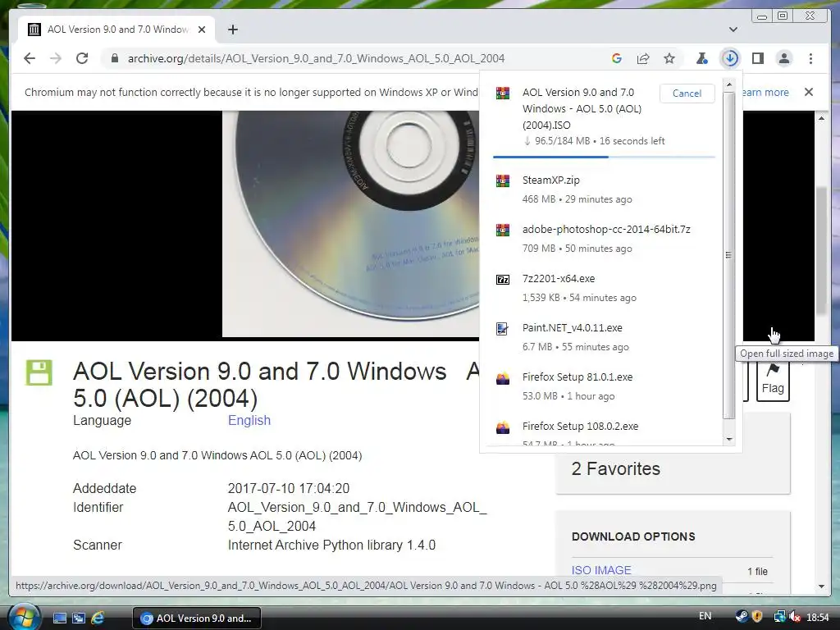Click the Firefox Setup 108.0.2 icon
Viewport: 840px width, 630px height.
(x=503, y=427)
